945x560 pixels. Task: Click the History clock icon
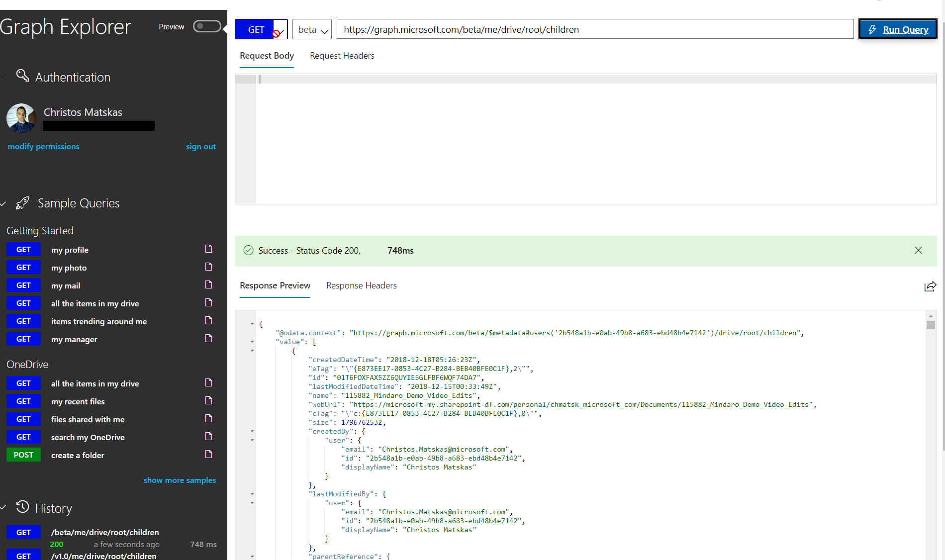click(x=22, y=507)
